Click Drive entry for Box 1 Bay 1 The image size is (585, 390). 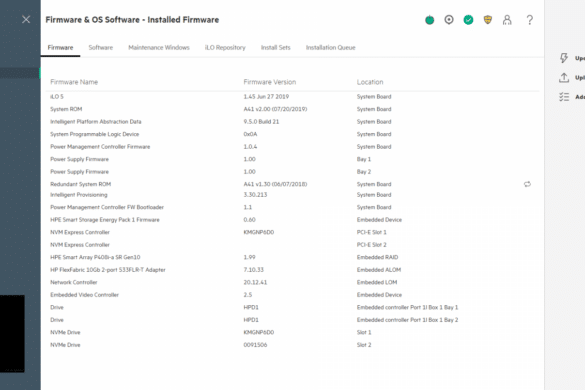click(57, 307)
